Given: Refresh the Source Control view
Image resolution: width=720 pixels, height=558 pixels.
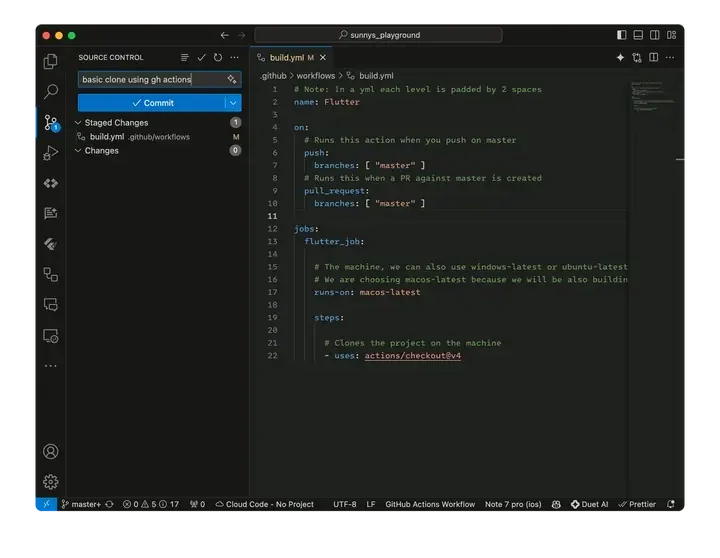Looking at the screenshot, I should click(218, 57).
